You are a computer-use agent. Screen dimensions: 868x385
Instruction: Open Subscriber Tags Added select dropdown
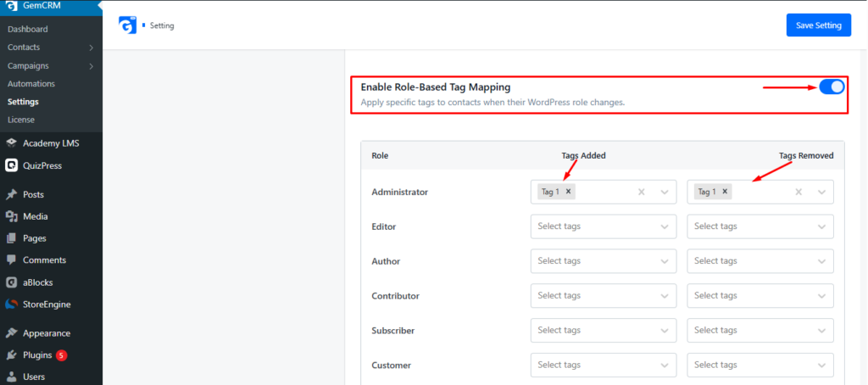click(x=604, y=330)
